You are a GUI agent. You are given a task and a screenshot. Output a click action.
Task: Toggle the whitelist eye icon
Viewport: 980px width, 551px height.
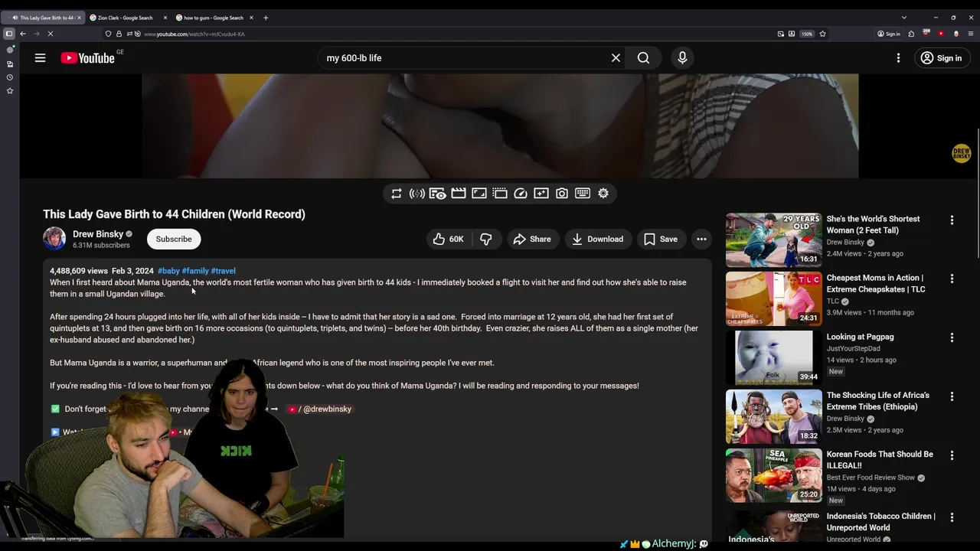point(437,194)
